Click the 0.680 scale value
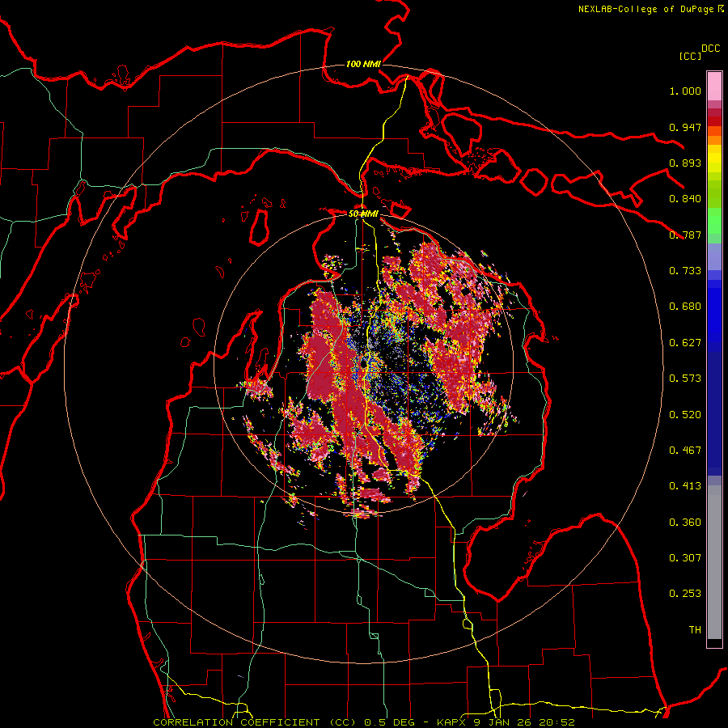The height and width of the screenshot is (728, 728). tap(685, 307)
